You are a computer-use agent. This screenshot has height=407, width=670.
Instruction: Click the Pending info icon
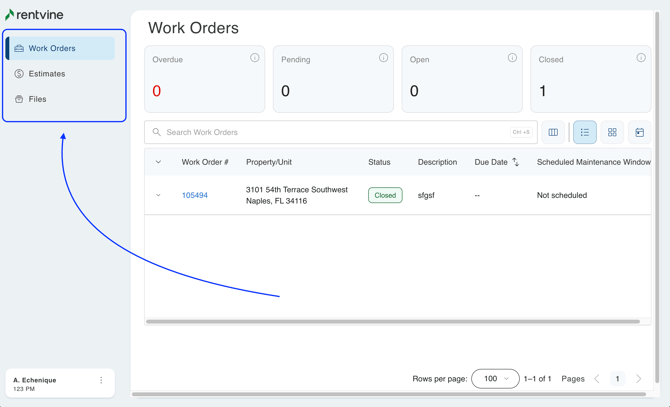point(383,58)
